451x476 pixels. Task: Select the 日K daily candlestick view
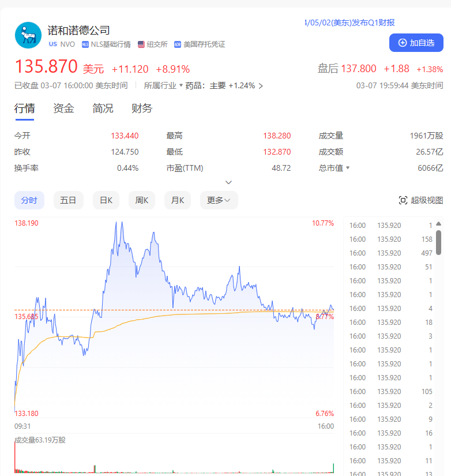click(106, 200)
